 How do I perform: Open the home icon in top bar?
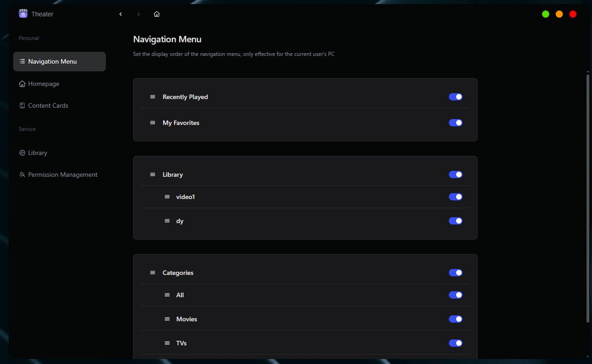click(157, 14)
